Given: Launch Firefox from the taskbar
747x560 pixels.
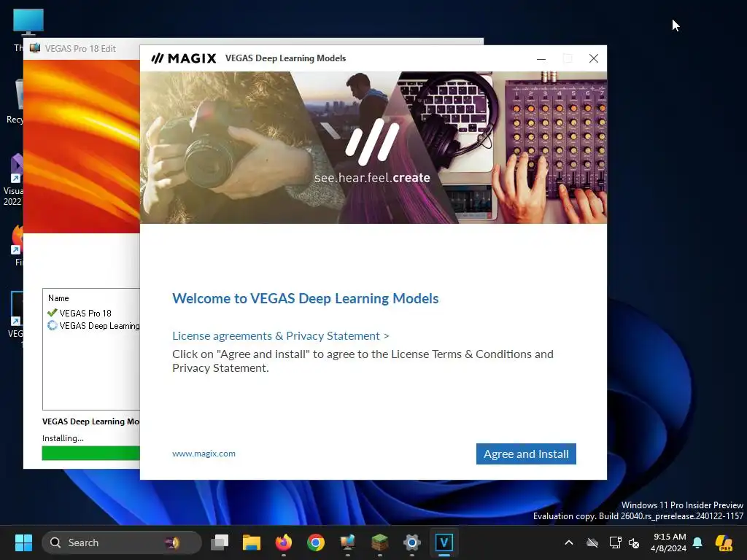Looking at the screenshot, I should pyautogui.click(x=284, y=542).
